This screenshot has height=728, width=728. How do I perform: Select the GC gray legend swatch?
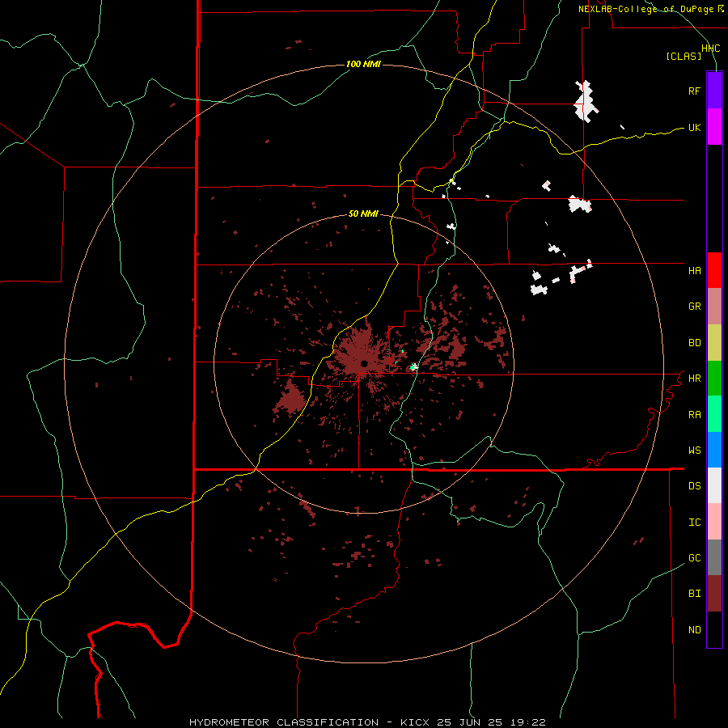[714, 557]
